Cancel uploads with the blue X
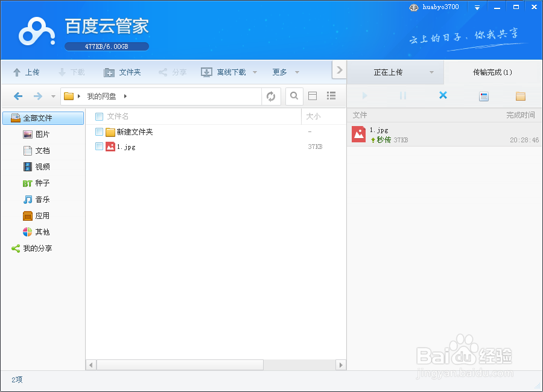Viewport: 543px width, 392px height. pos(442,96)
